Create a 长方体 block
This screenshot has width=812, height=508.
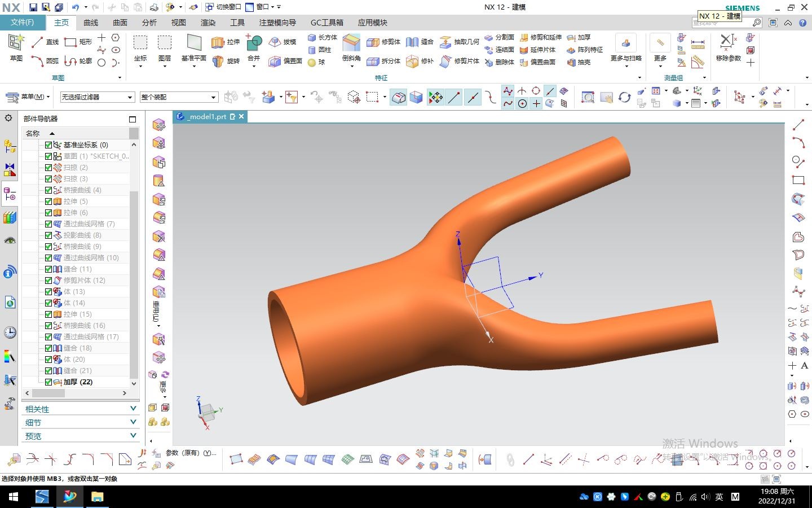point(322,37)
